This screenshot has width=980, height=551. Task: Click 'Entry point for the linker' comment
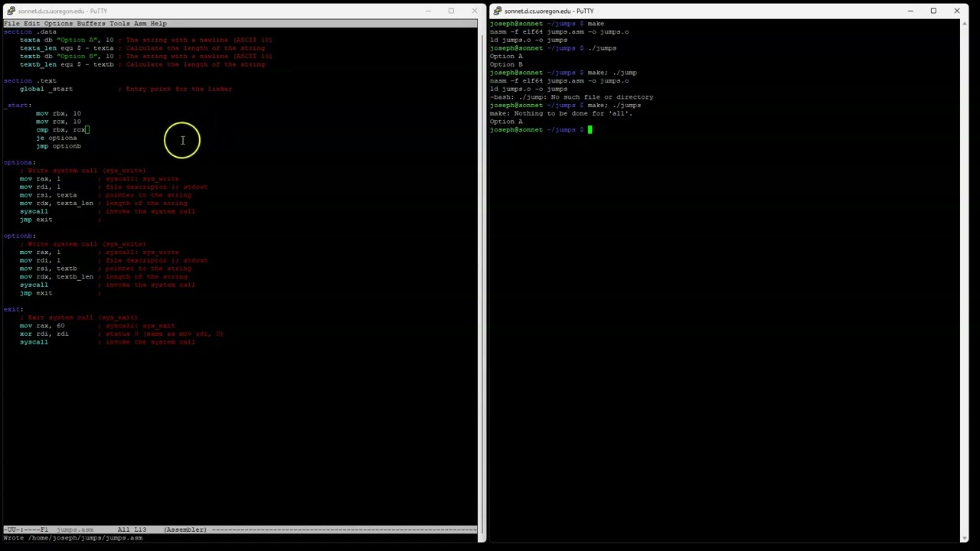[x=175, y=89]
